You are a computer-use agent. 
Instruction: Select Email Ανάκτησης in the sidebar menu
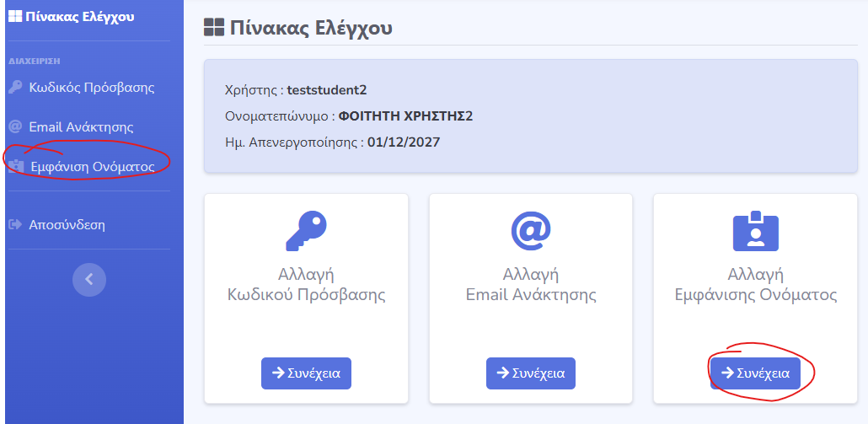[x=81, y=126]
